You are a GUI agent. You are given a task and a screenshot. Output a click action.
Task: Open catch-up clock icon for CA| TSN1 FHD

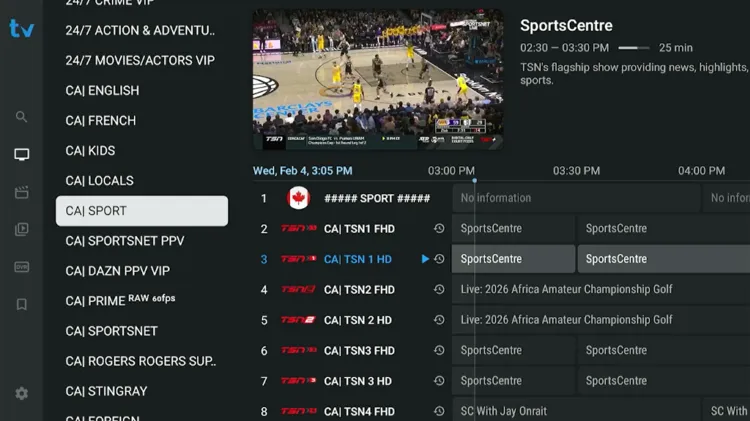click(x=439, y=229)
